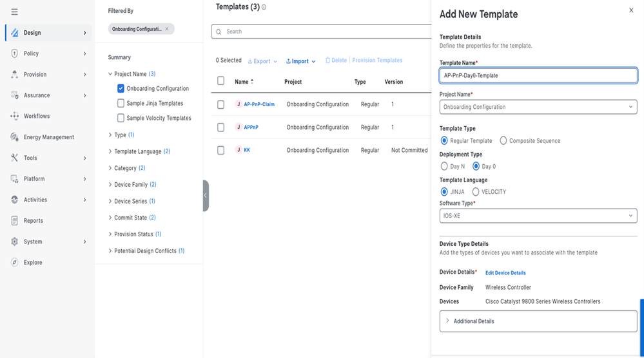Click the Workflows sidebar icon
644x358 pixels.
click(x=14, y=116)
